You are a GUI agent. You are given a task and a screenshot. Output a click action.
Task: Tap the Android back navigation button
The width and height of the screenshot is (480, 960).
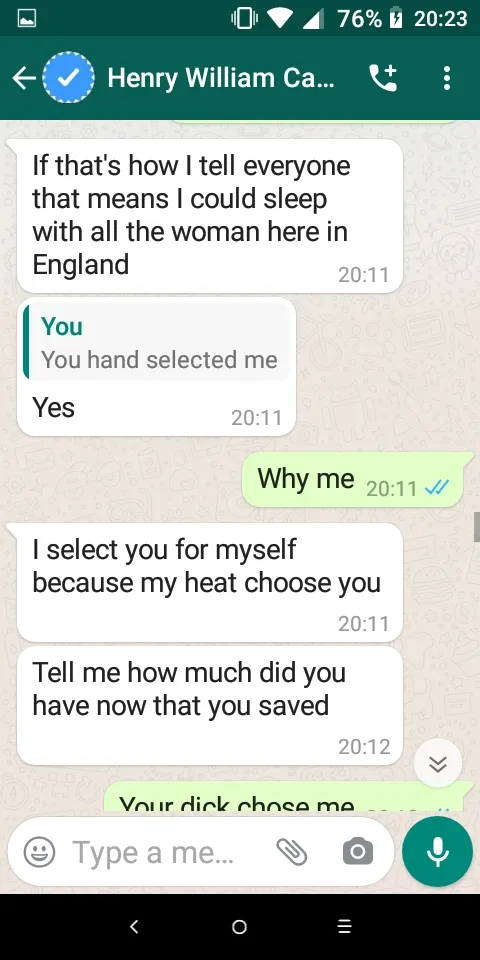point(135,926)
